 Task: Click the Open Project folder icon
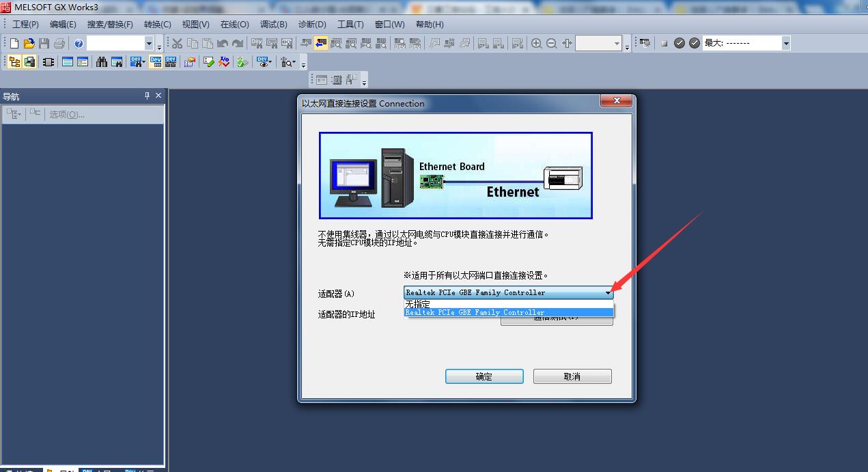(29, 43)
